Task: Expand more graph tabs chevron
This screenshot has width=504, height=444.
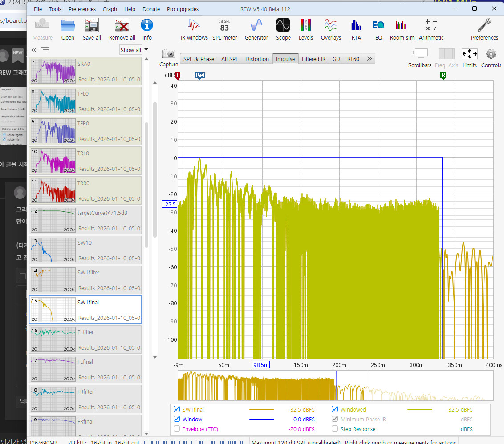Action: (x=370, y=59)
